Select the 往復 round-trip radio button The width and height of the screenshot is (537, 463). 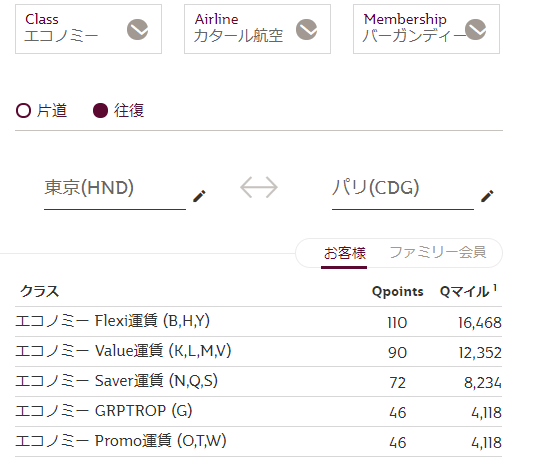click(x=100, y=111)
